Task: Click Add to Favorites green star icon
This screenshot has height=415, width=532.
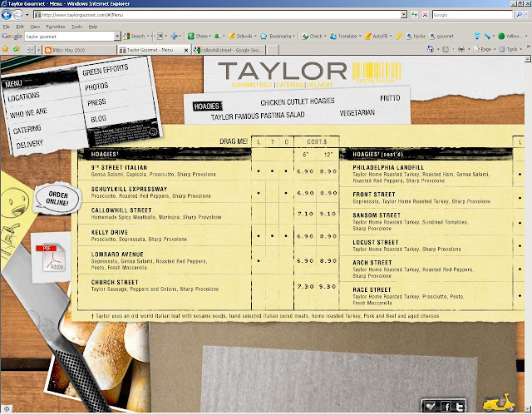Action: [x=17, y=50]
